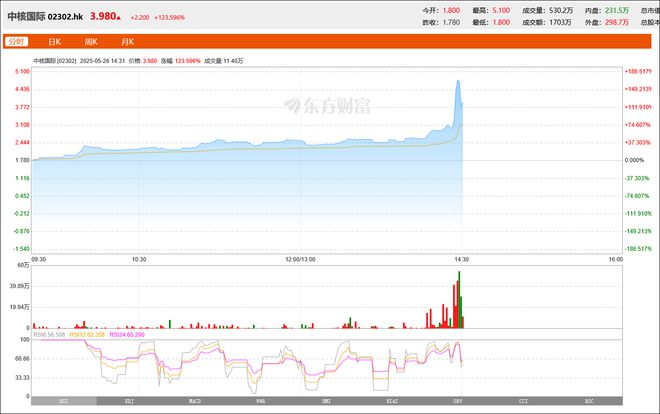The height and width of the screenshot is (414, 660).
Task: Click the 昨收 1.780 previous close
Action: click(451, 22)
